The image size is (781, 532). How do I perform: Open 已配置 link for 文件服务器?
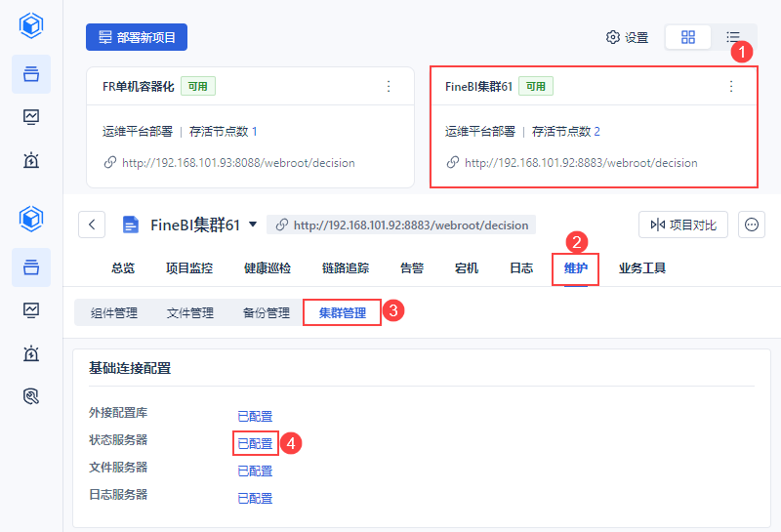(255, 471)
